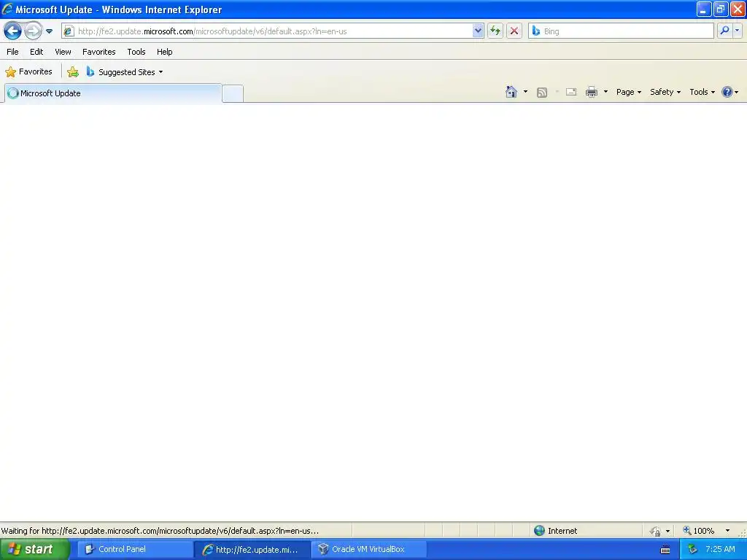Click the page icon in address bar
This screenshot has height=560, width=747.
[x=69, y=31]
